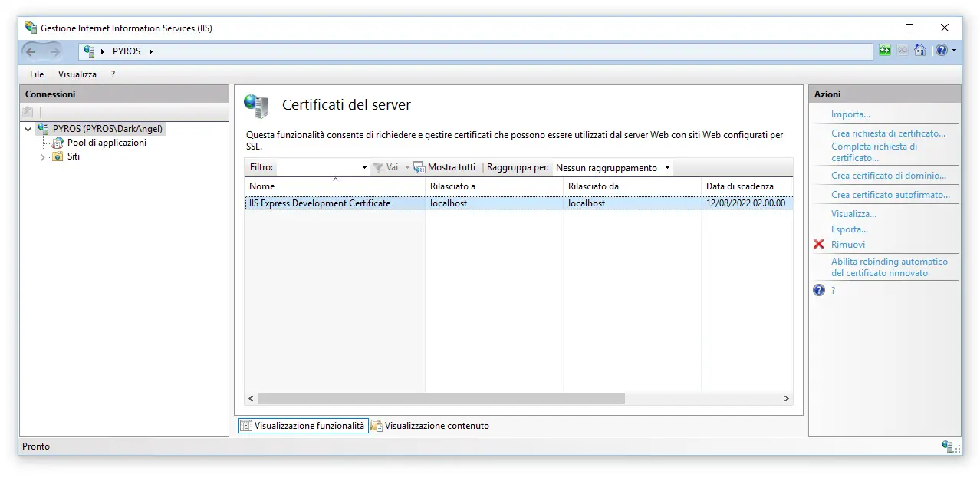The width and height of the screenshot is (980, 481).
Task: Click the scroll left arrow of certificate list
Action: [251, 399]
